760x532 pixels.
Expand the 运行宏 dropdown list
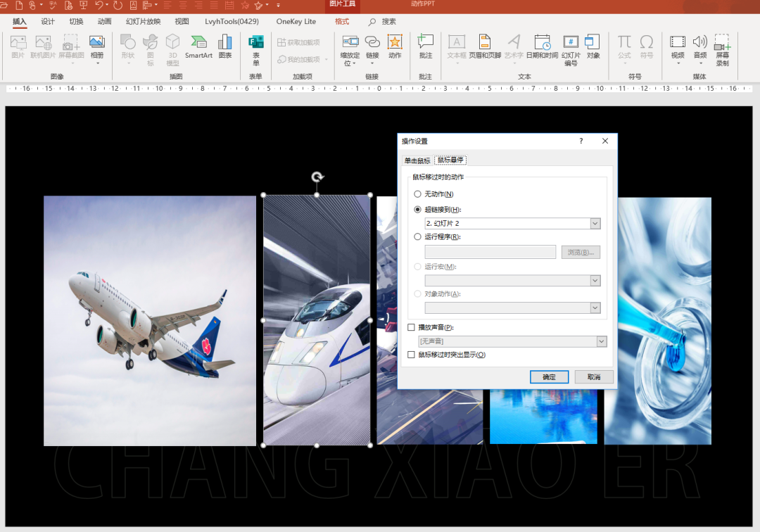pyautogui.click(x=595, y=281)
